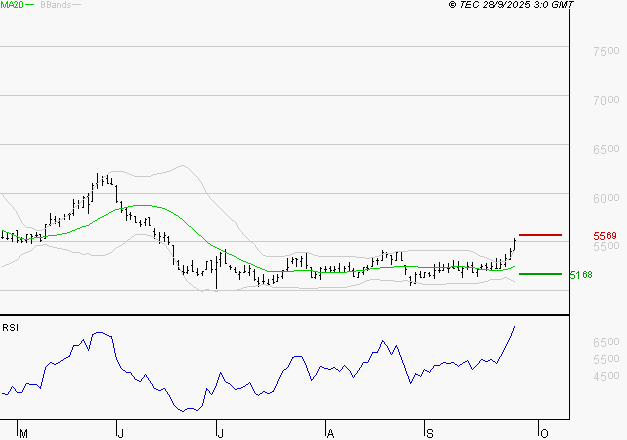Click the red resistance line marker
The width and height of the screenshot is (627, 440).
(540, 235)
